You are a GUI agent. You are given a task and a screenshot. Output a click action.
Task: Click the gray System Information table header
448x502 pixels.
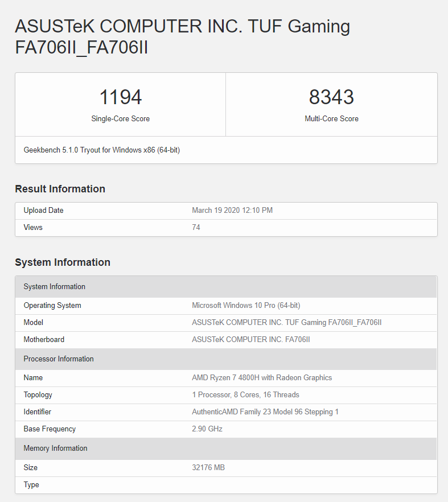click(226, 286)
